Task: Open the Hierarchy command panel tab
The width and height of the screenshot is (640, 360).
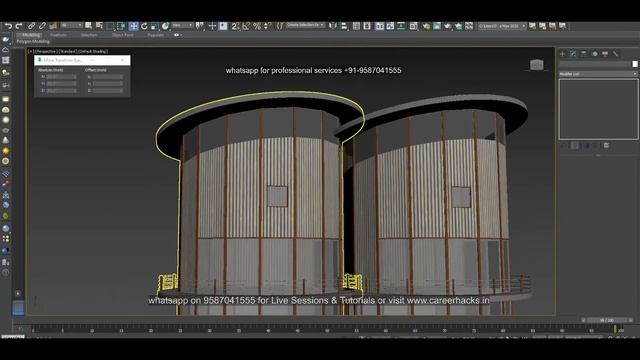Action: click(584, 54)
